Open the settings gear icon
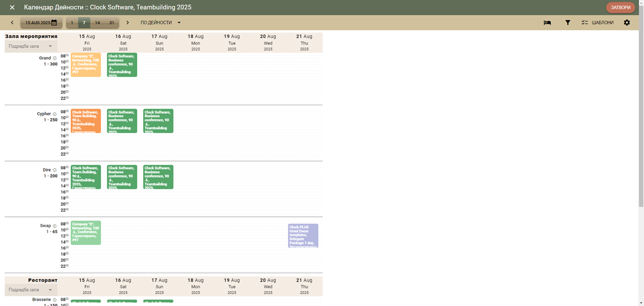Viewport: 644px width, 306px height. pyautogui.click(x=627, y=23)
